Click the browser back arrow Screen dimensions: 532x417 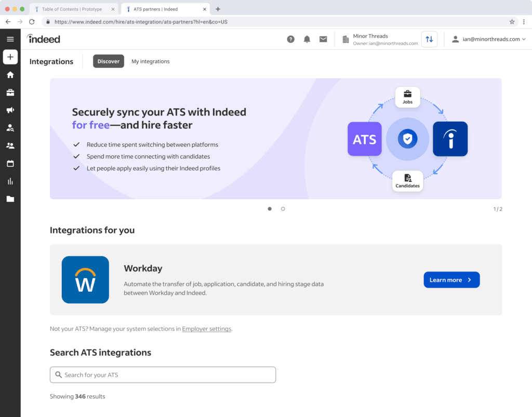pos(8,22)
